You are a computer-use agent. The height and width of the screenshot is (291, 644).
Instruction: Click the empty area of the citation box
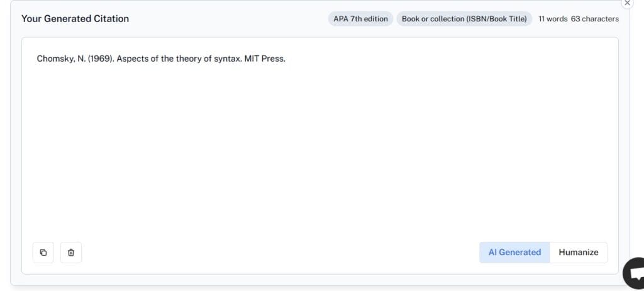pos(314,151)
